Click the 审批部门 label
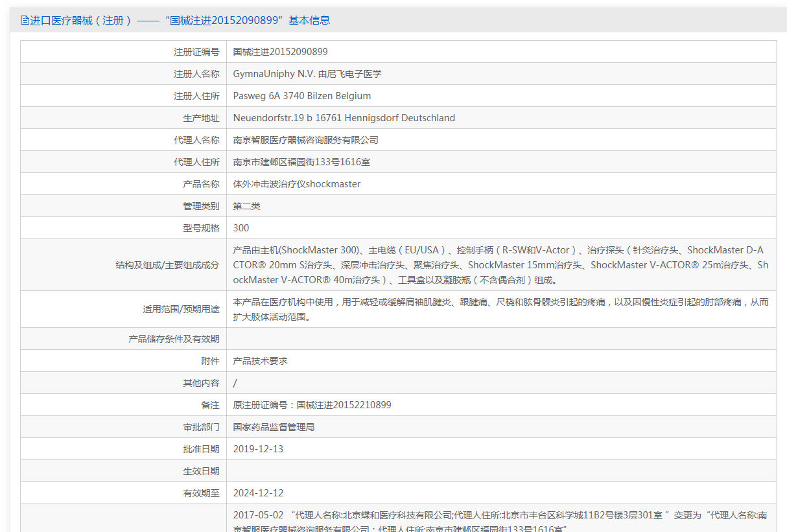 (201, 427)
